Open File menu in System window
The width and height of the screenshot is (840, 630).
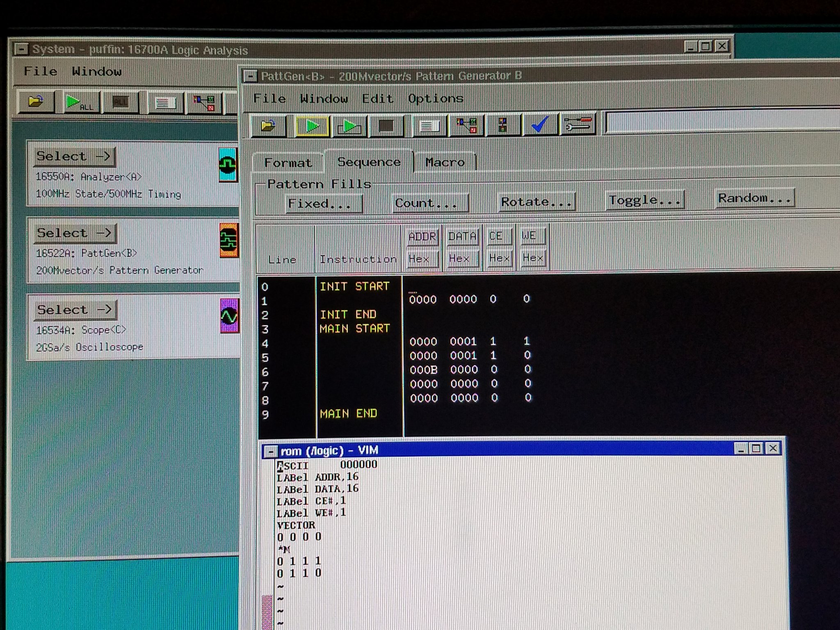(40, 71)
